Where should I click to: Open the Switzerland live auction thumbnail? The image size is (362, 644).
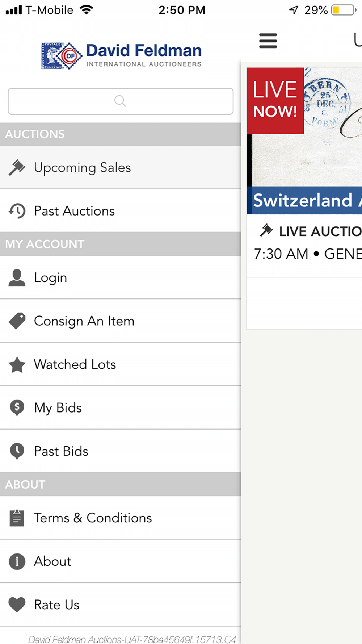[x=304, y=141]
